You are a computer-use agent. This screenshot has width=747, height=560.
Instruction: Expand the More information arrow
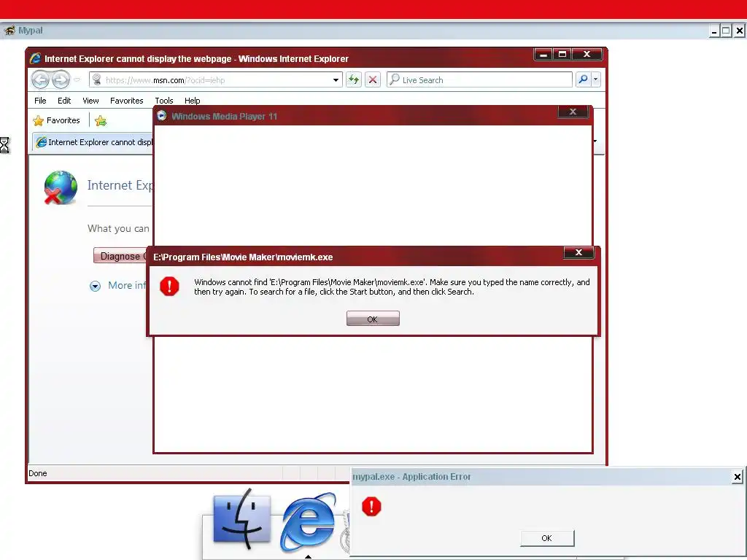tap(96, 286)
